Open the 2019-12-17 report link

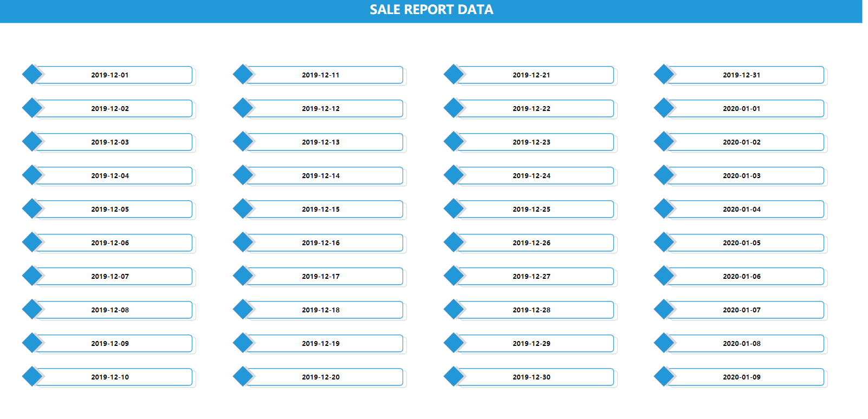coord(325,276)
